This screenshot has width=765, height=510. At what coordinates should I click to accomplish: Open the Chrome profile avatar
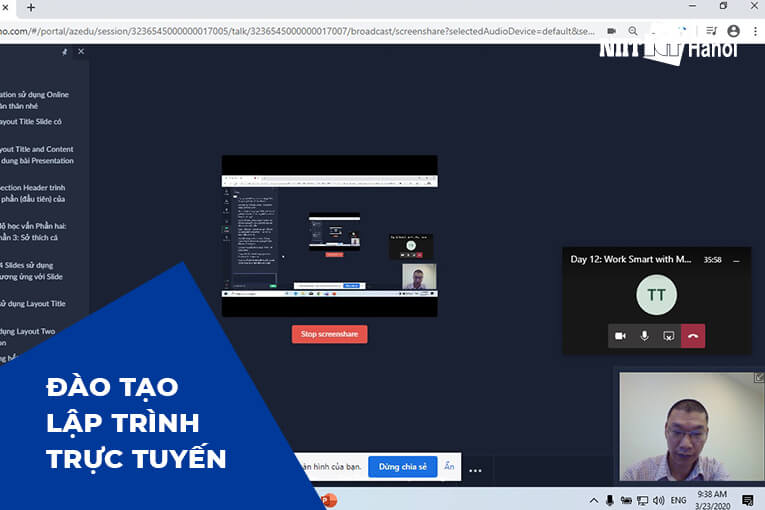734,31
